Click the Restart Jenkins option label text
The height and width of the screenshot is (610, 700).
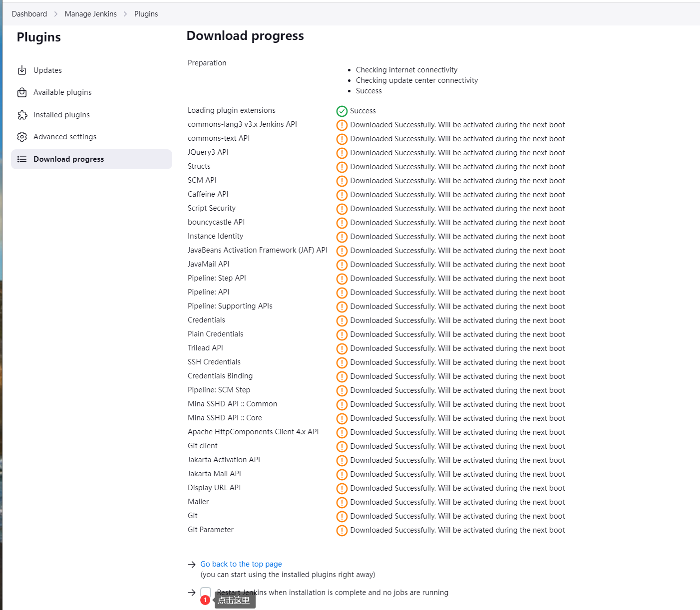333,593
